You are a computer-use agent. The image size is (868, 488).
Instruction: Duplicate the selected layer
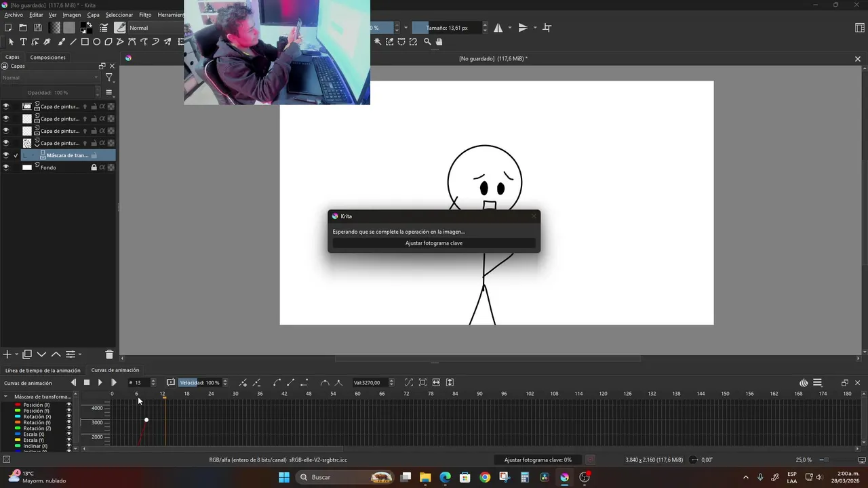coord(27,354)
